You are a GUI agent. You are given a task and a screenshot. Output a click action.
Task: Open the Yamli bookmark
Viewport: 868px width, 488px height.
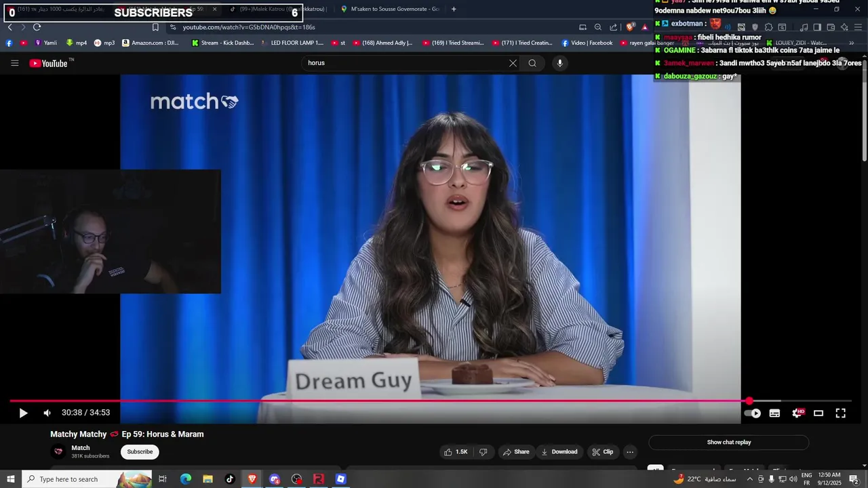point(45,43)
